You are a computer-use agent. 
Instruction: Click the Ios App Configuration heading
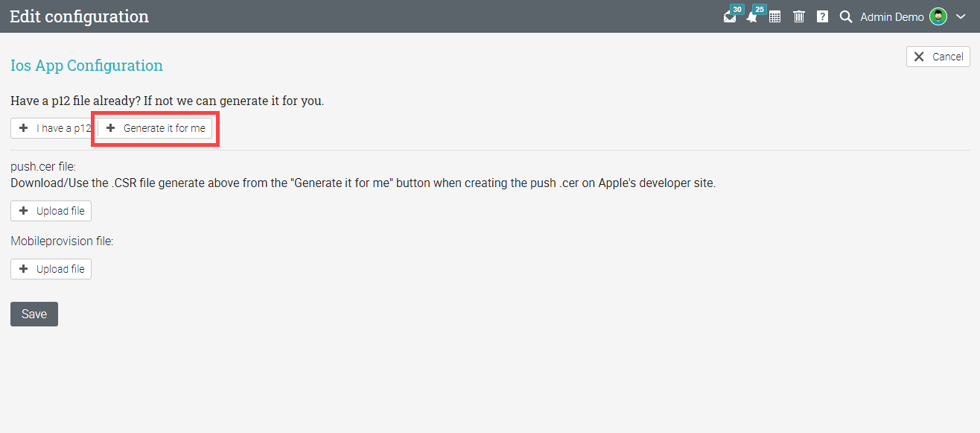pos(86,66)
